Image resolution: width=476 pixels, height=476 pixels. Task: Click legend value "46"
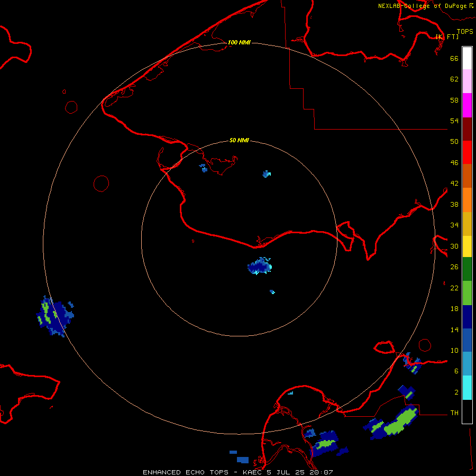(454, 163)
